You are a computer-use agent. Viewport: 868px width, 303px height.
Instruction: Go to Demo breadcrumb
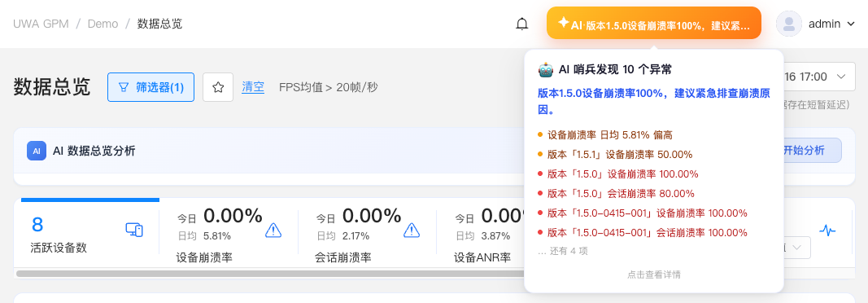pyautogui.click(x=103, y=24)
